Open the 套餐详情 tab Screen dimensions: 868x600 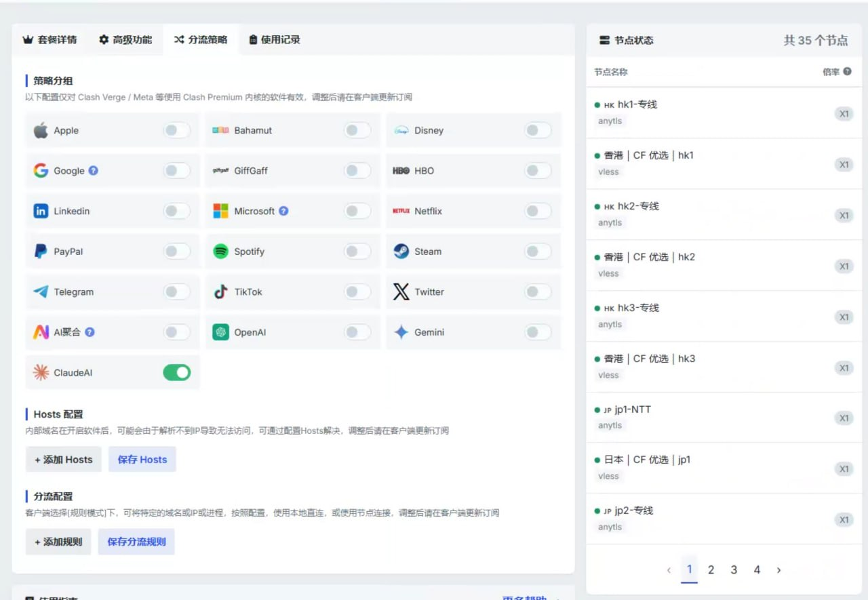pyautogui.click(x=50, y=39)
